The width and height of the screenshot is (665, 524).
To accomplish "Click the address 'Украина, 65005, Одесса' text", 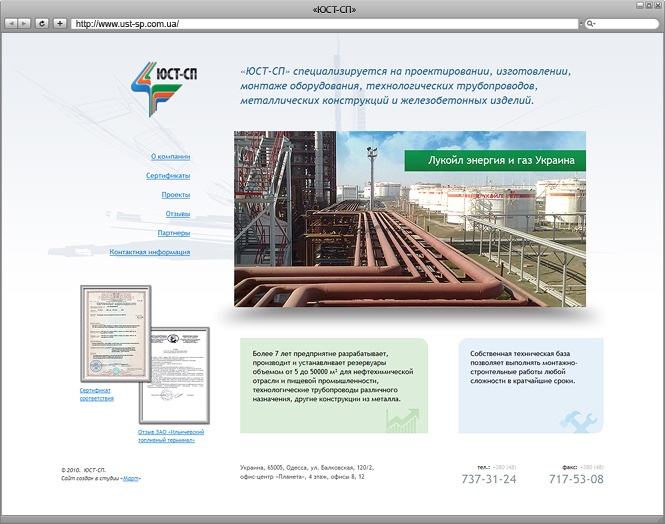I will pyautogui.click(x=307, y=472).
